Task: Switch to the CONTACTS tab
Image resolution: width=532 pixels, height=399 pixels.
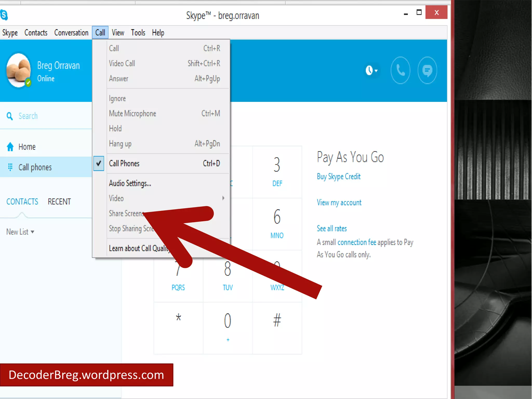Action: (22, 202)
